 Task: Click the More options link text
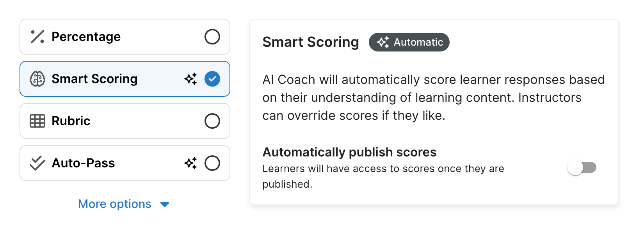pos(115,204)
